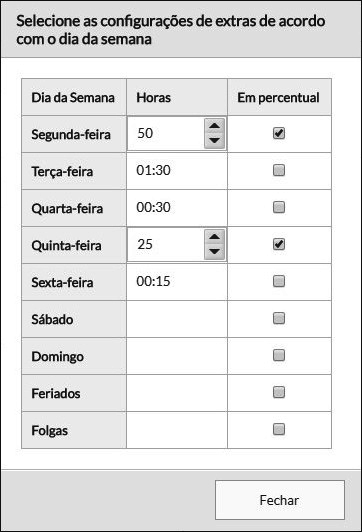Screen dimensions: 362x532
Task: Enable Em percentual for Terça-feira
Action: [x=279, y=170]
